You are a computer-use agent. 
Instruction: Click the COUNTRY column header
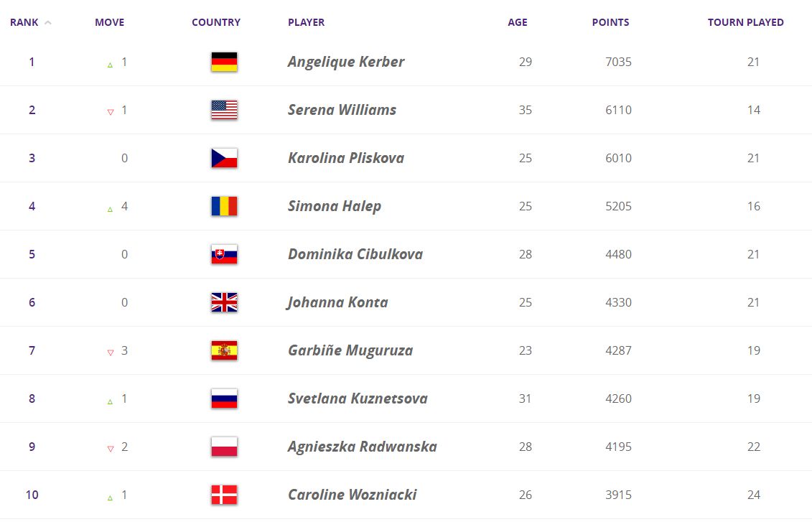[x=216, y=22]
